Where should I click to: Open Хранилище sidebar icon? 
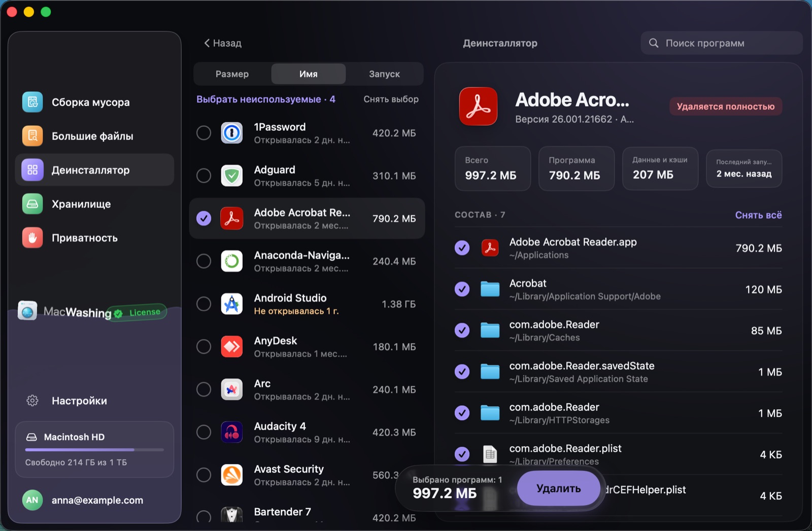click(x=32, y=204)
